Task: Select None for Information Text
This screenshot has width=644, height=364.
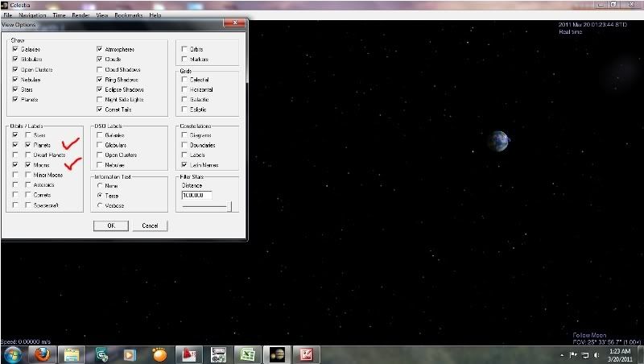Action: pos(99,186)
